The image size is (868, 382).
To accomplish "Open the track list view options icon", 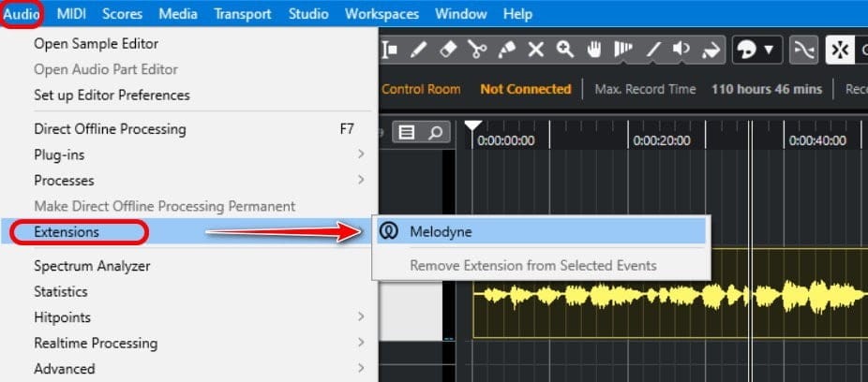I will 407,132.
